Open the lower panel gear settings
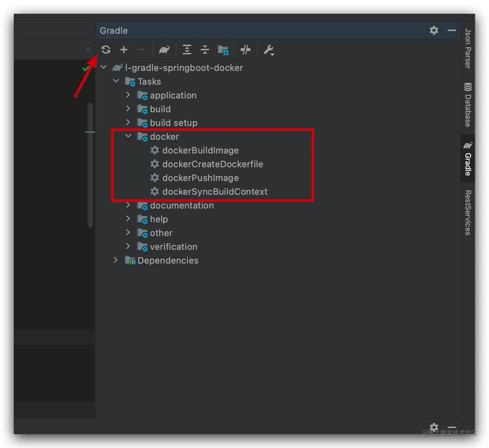Screen dimensions: 489x448 pos(434,427)
